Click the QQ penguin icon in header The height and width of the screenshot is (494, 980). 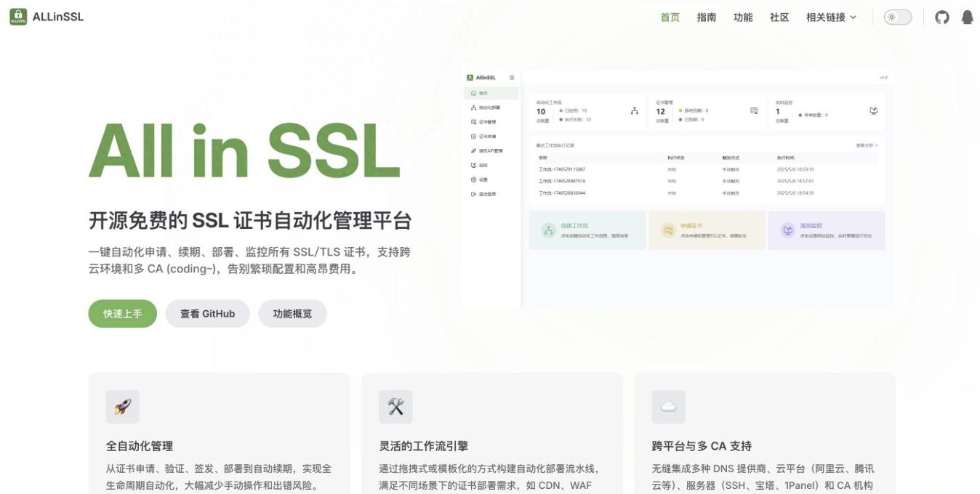coord(967,17)
